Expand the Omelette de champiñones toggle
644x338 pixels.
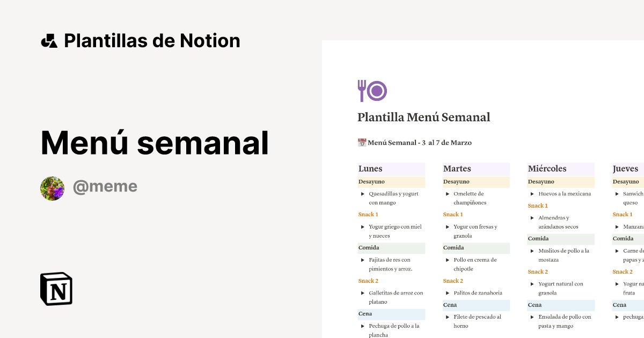pos(447,194)
